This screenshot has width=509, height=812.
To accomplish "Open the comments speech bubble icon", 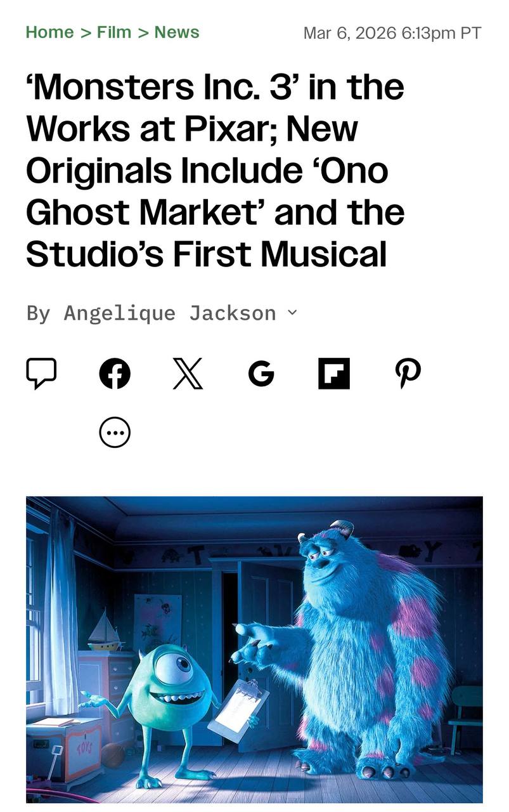I will [x=41, y=373].
